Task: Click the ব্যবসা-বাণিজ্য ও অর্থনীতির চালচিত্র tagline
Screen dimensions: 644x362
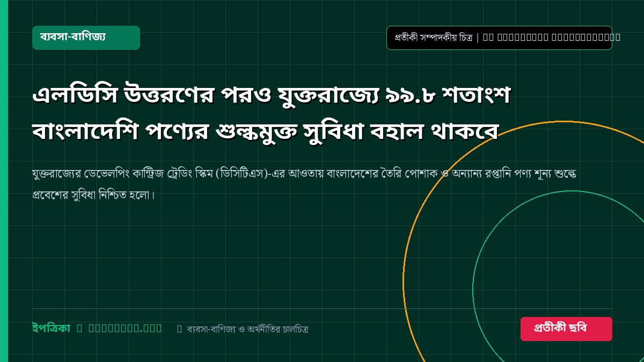Action: (247, 329)
